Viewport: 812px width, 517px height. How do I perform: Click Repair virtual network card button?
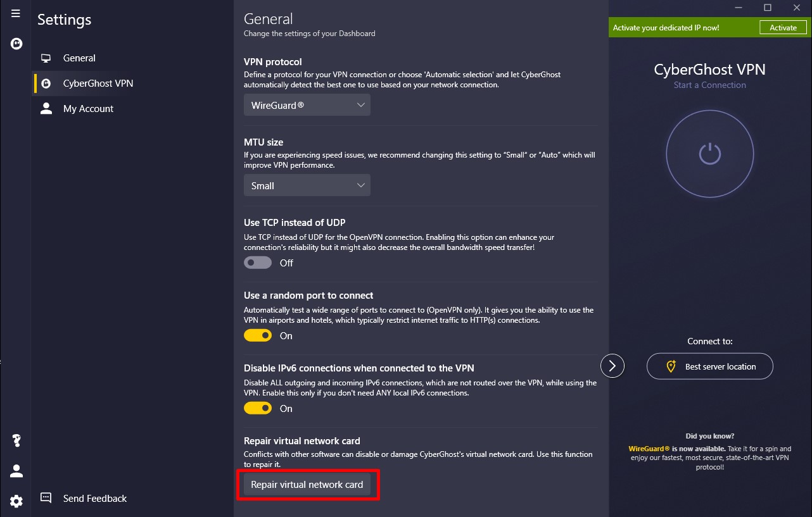click(x=307, y=485)
